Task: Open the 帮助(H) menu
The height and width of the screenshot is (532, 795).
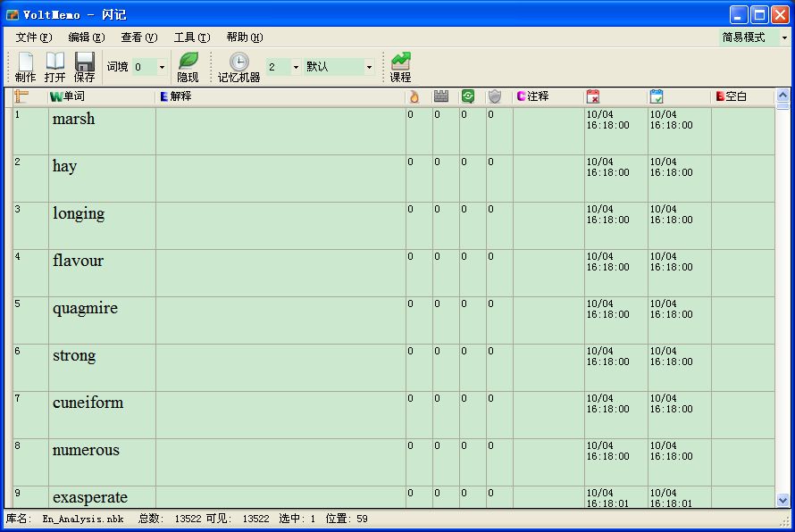Action: coord(245,37)
